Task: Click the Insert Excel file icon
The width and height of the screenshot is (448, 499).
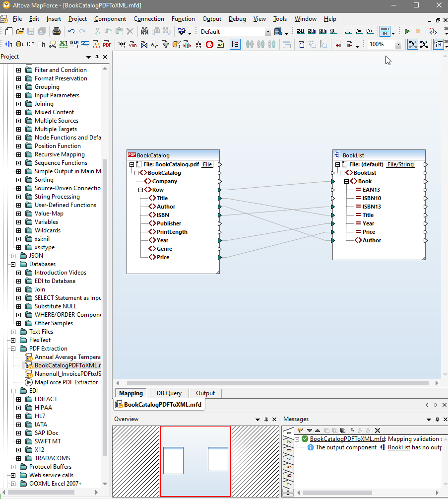Action: (64, 44)
